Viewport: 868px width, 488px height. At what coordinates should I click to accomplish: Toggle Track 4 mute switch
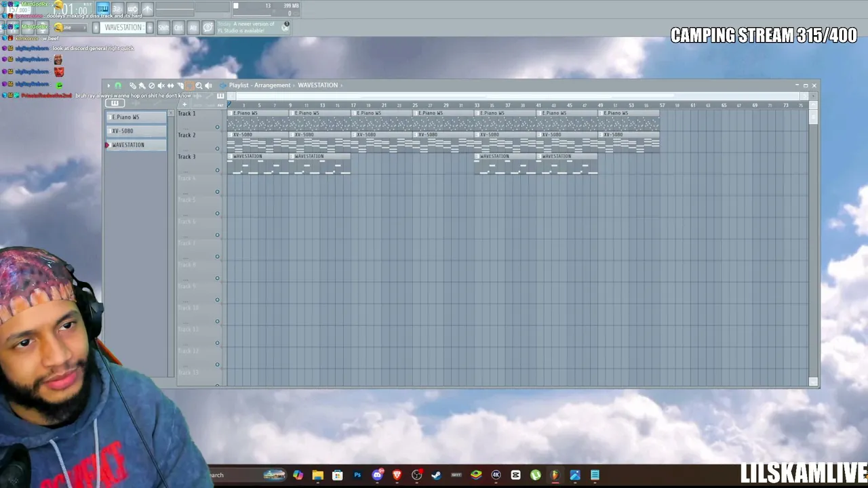[218, 192]
